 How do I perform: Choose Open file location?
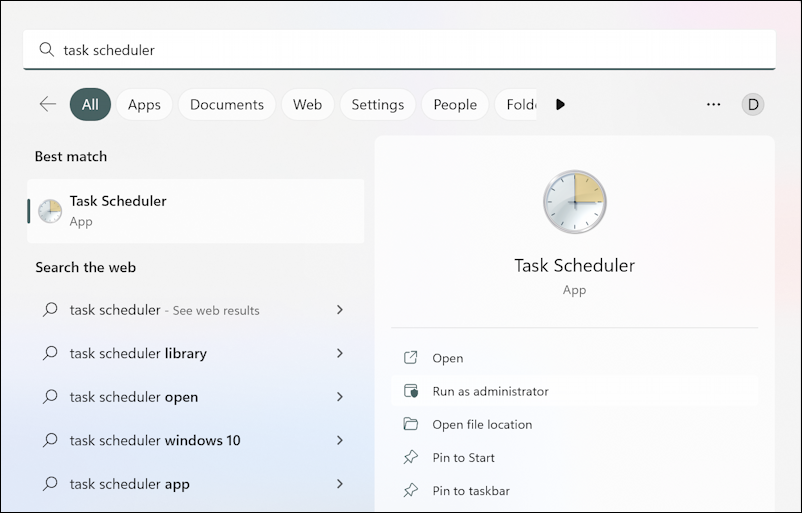point(574,424)
